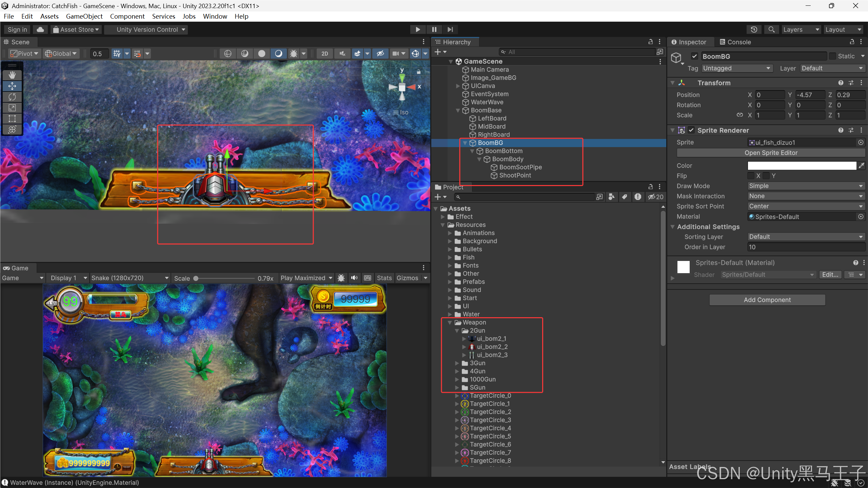This screenshot has height=488, width=868.
Task: Mute audio in Game view
Action: coord(354,278)
